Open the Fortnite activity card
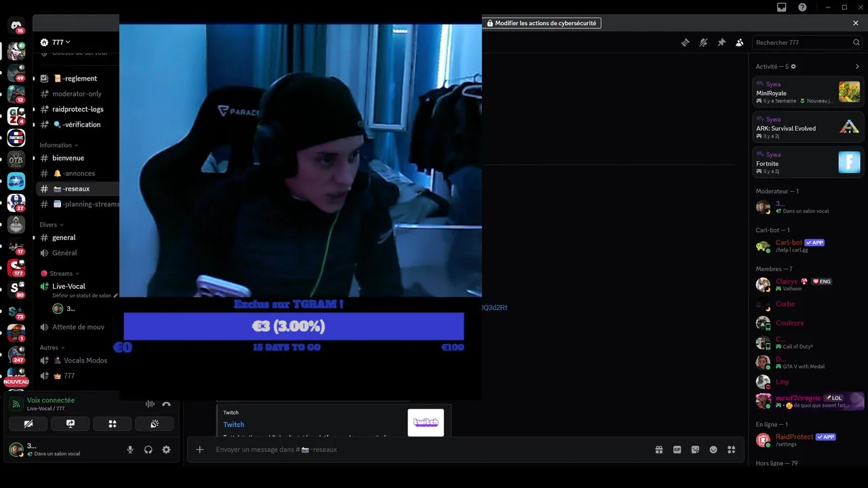Viewport: 868px width, 488px height. 808,162
